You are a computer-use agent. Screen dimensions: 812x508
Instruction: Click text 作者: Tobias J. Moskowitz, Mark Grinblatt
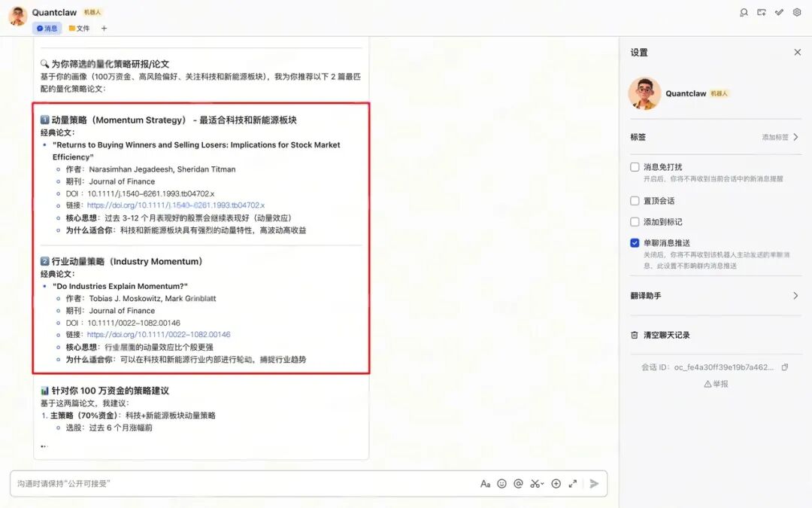click(x=141, y=299)
